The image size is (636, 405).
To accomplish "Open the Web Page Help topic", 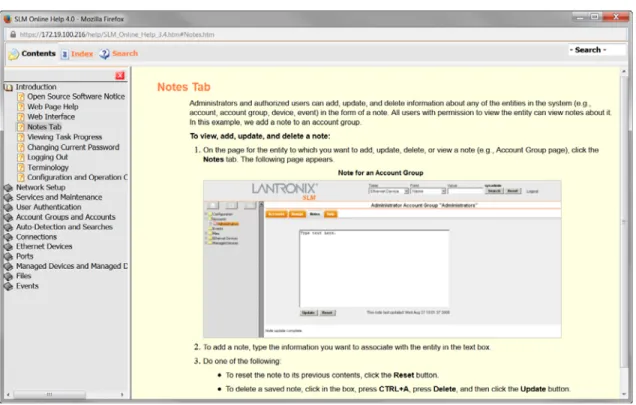I will coord(53,106).
